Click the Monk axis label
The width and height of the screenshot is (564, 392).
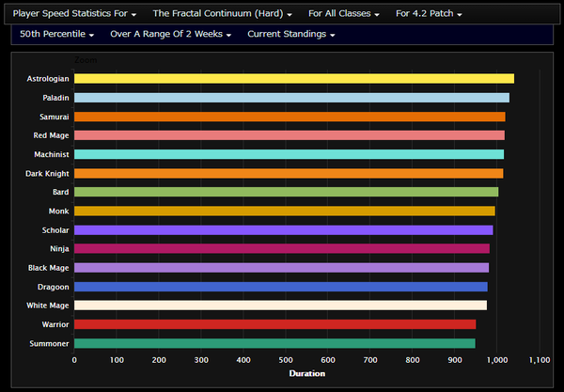pos(58,212)
